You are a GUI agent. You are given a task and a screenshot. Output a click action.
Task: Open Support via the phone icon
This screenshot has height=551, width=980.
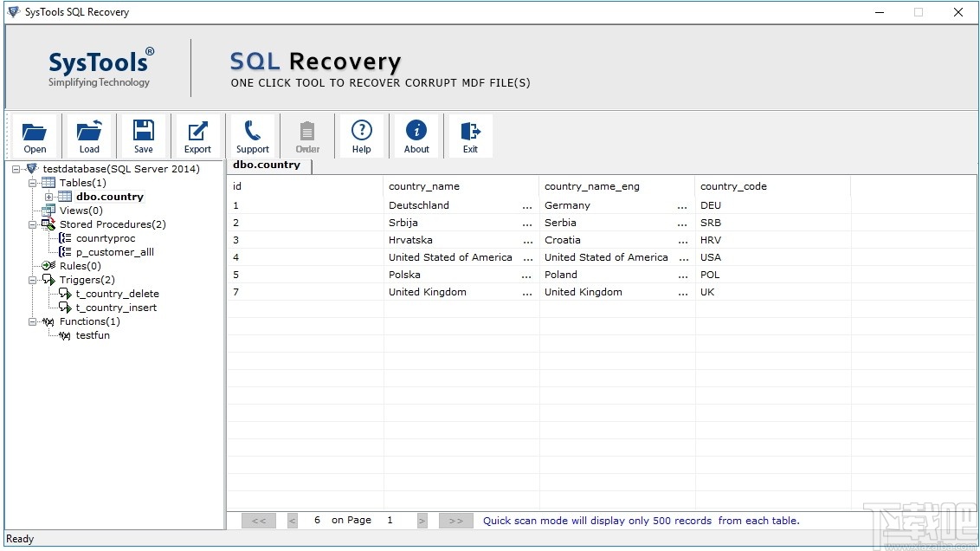tap(252, 135)
